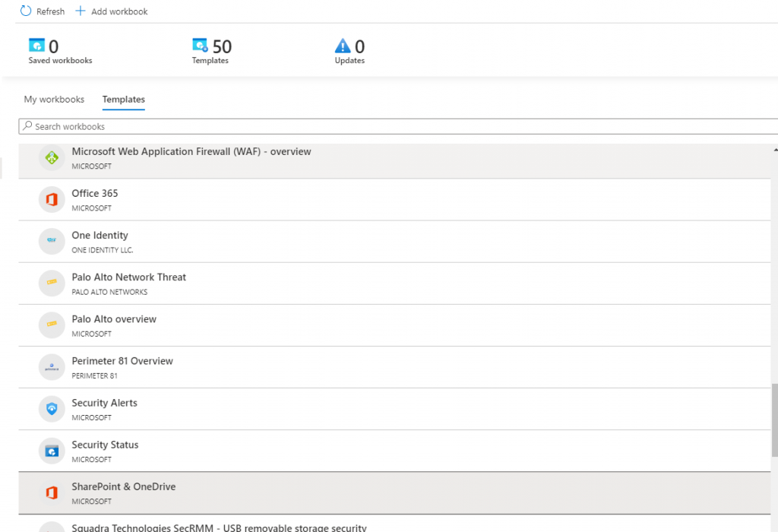The width and height of the screenshot is (778, 532).
Task: Click MICROSOFT publisher under Palo Alto overview
Action: coord(92,334)
